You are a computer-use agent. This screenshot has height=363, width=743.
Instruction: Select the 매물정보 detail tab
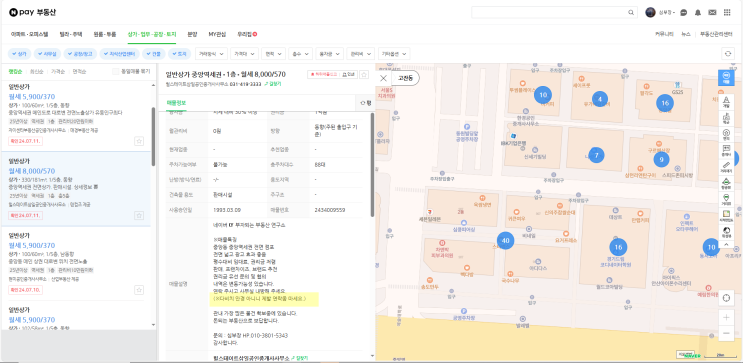(x=176, y=103)
